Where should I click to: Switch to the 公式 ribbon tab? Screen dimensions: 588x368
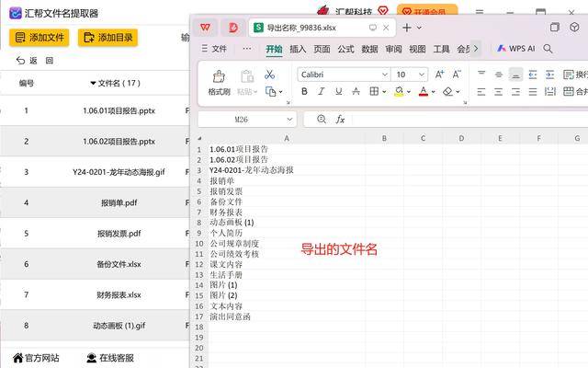tap(345, 49)
